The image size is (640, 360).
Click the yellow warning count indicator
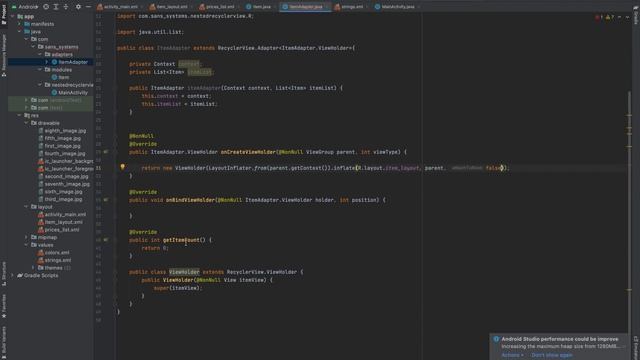pos(609,17)
